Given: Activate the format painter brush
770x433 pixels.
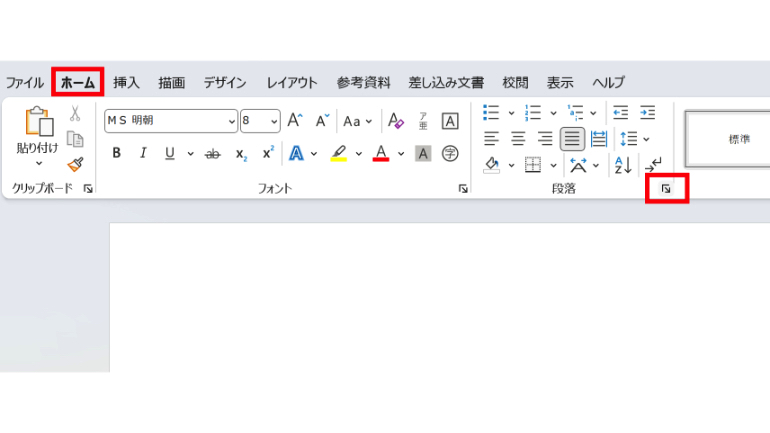Looking at the screenshot, I should pos(75,164).
